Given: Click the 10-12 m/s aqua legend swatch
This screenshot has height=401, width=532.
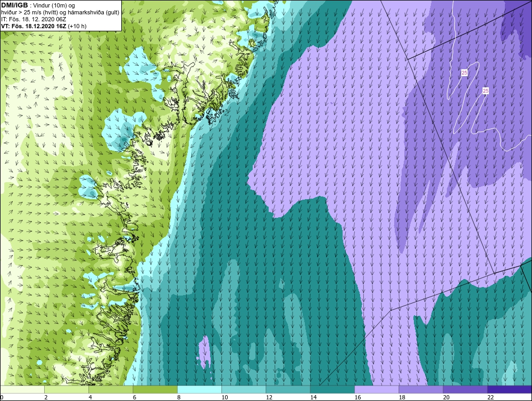Looking at the screenshot, I should pos(244,389).
